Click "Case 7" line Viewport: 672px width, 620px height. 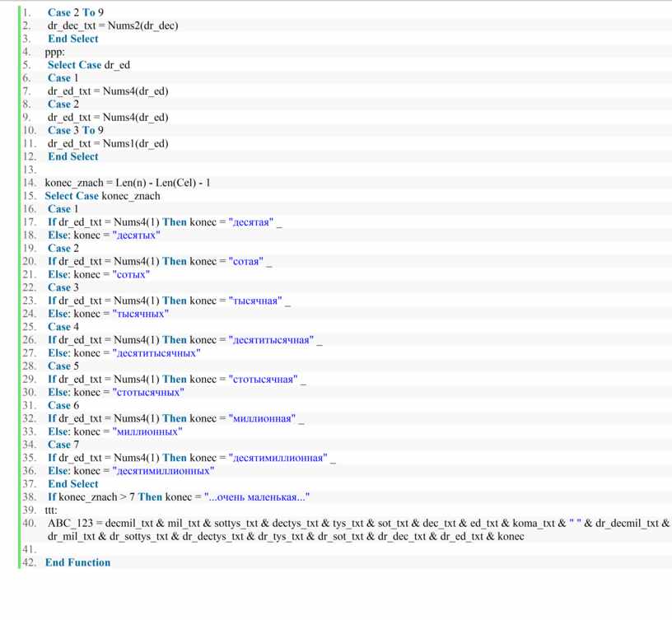pyautogui.click(x=63, y=445)
